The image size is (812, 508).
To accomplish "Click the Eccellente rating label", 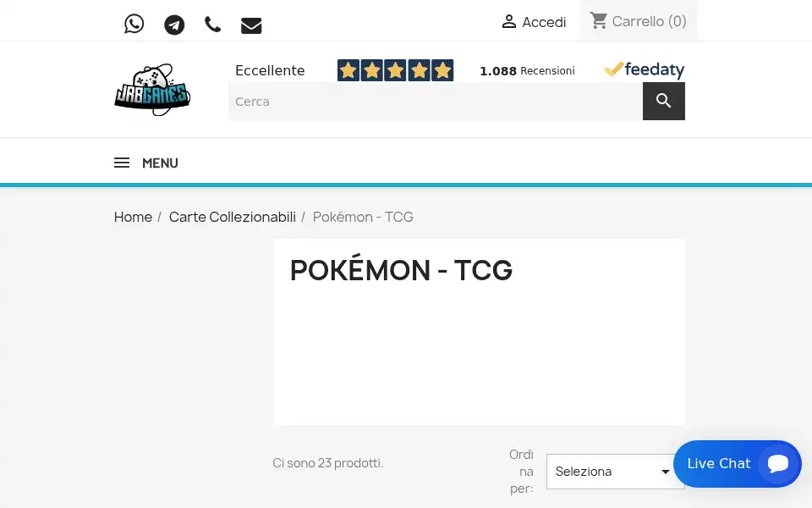I will (x=270, y=70).
